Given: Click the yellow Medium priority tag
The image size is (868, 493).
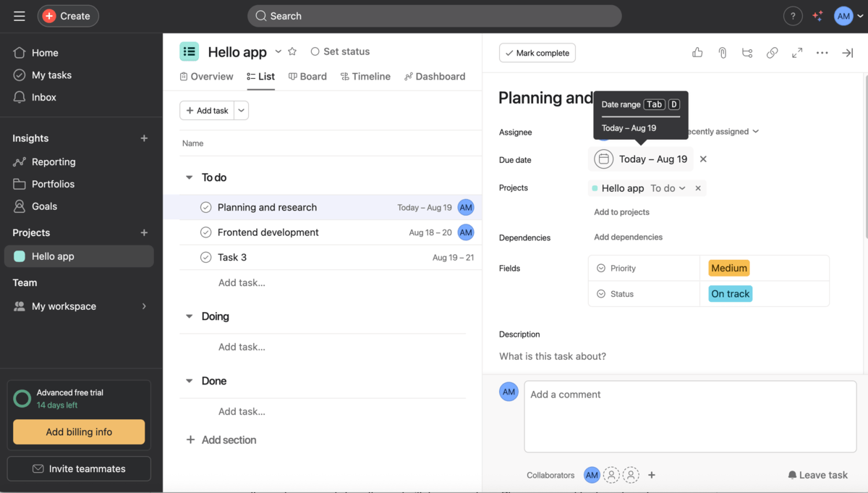Looking at the screenshot, I should [x=728, y=268].
